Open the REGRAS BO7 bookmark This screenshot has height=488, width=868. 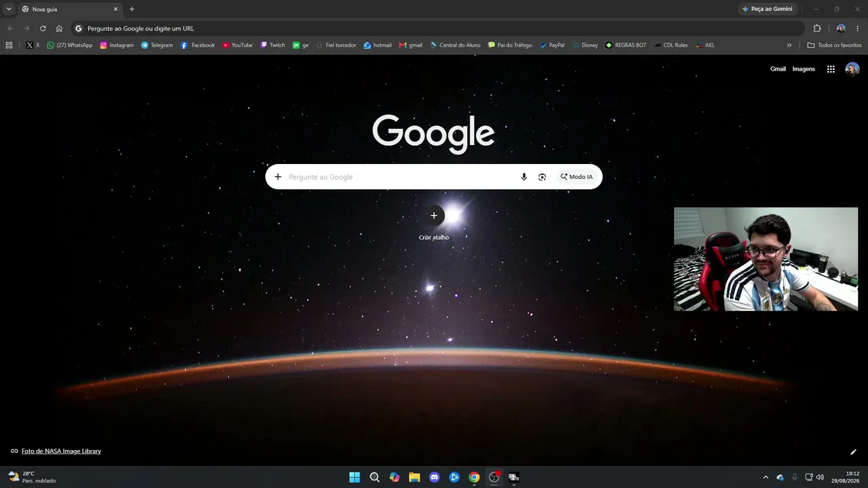click(x=625, y=45)
